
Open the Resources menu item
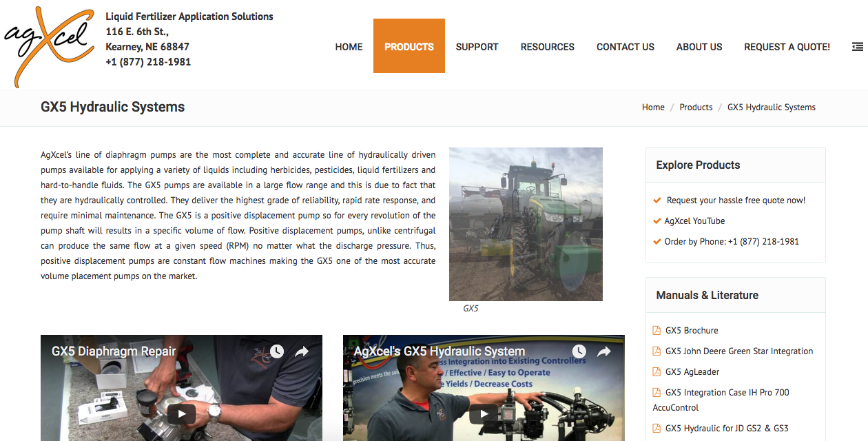click(x=548, y=47)
